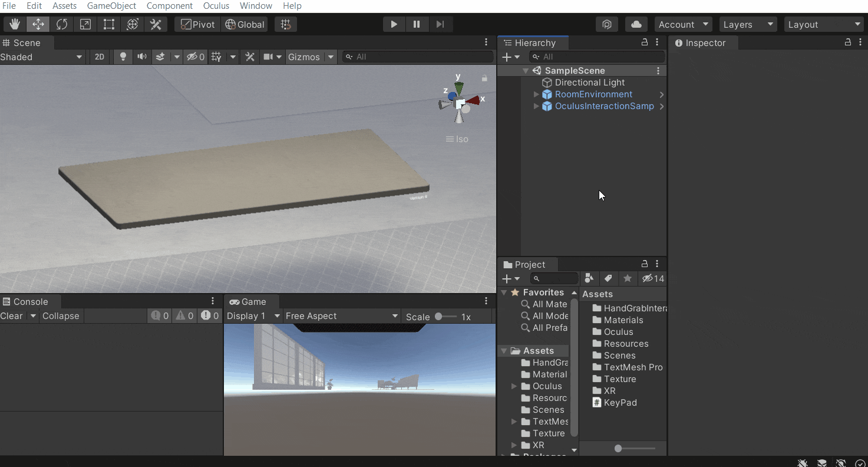This screenshot has height=467, width=868.
Task: Click the Pause button
Action: click(x=417, y=24)
